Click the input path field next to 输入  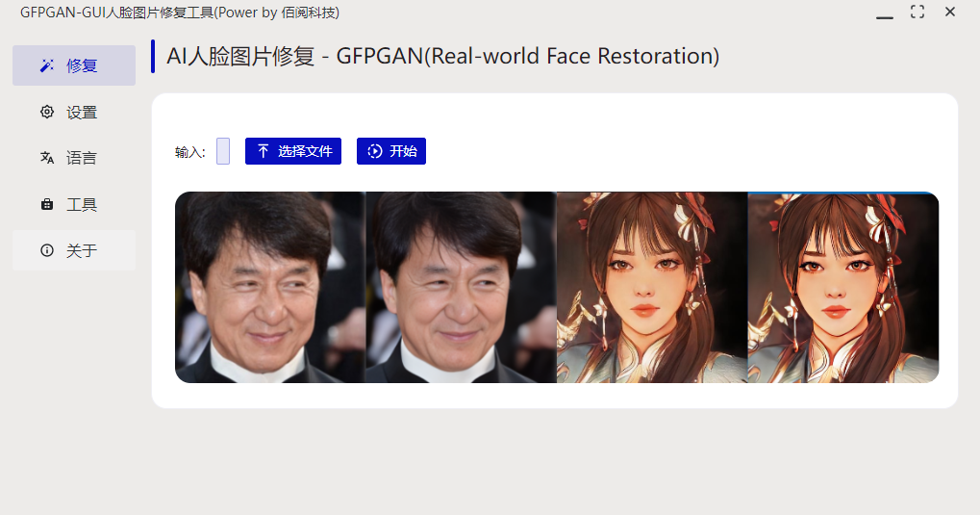coord(223,151)
